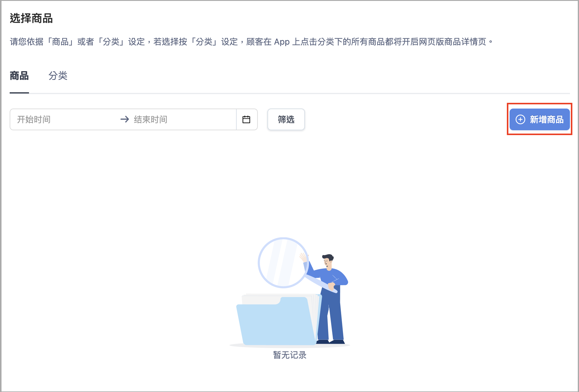Viewport: 579px width, 392px height.
Task: Open the calendar date picker icon
Action: click(246, 119)
